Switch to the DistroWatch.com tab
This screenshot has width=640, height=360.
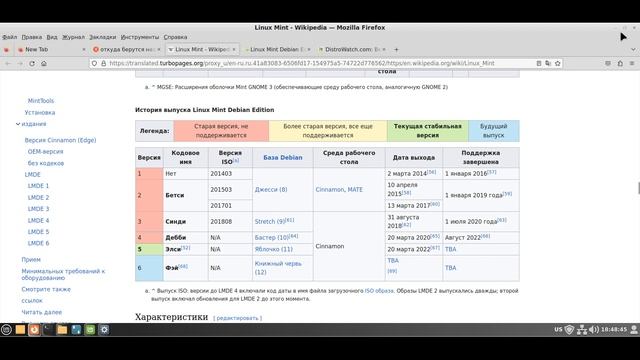click(352, 49)
